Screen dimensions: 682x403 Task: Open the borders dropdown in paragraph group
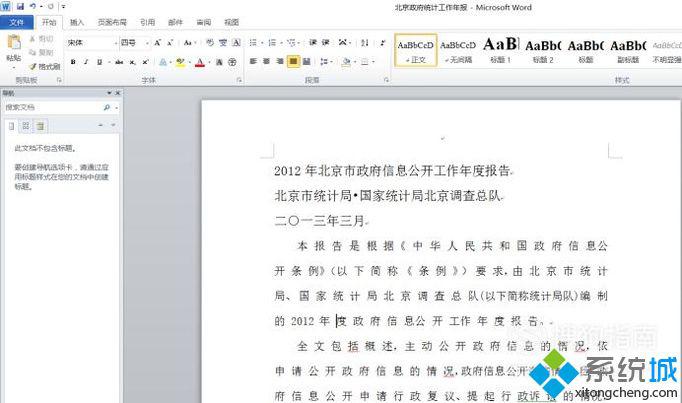pyautogui.click(x=373, y=62)
